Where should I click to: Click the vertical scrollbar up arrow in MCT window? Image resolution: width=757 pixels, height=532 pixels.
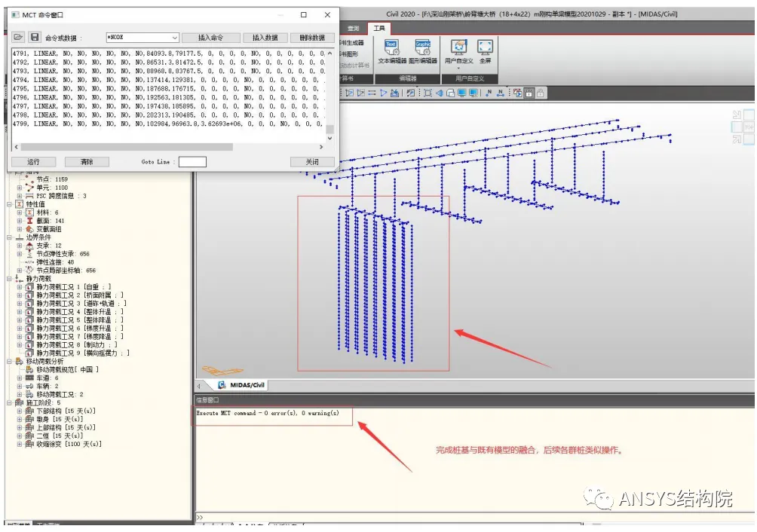coord(329,53)
